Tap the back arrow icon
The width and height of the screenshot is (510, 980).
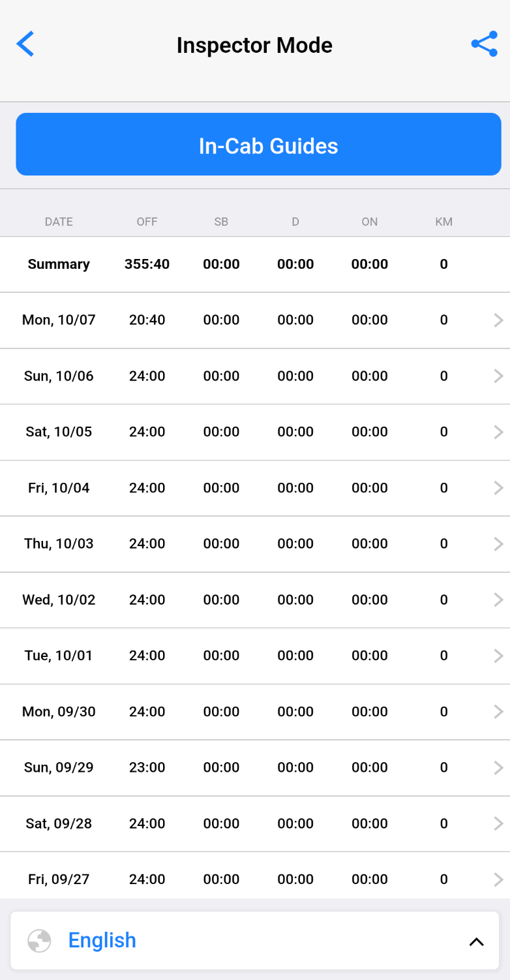(x=25, y=44)
